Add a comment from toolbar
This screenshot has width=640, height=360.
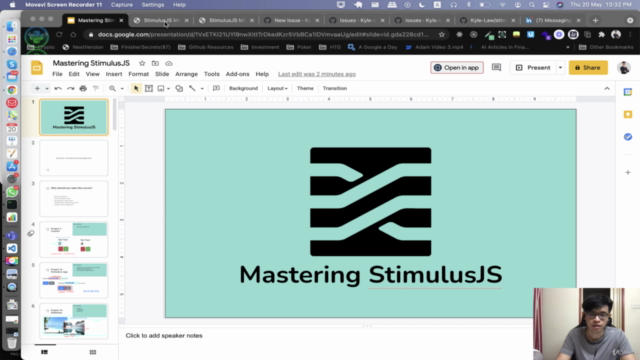(216, 88)
